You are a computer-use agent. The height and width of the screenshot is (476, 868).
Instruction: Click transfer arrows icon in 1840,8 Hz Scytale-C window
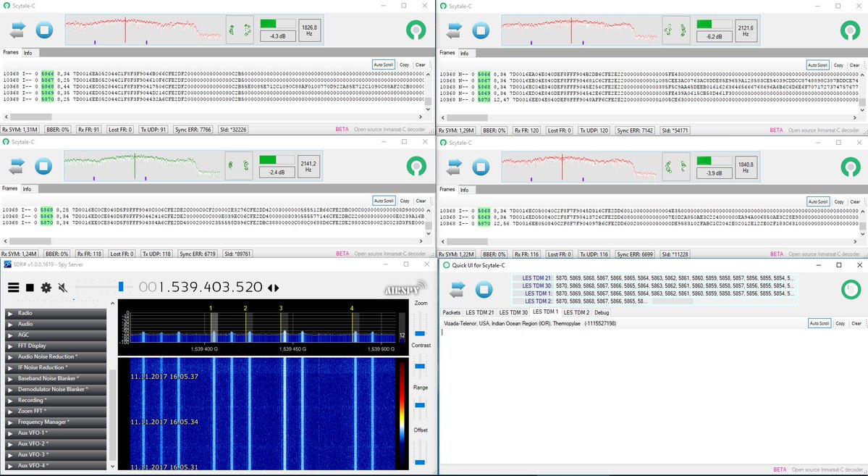[453, 166]
